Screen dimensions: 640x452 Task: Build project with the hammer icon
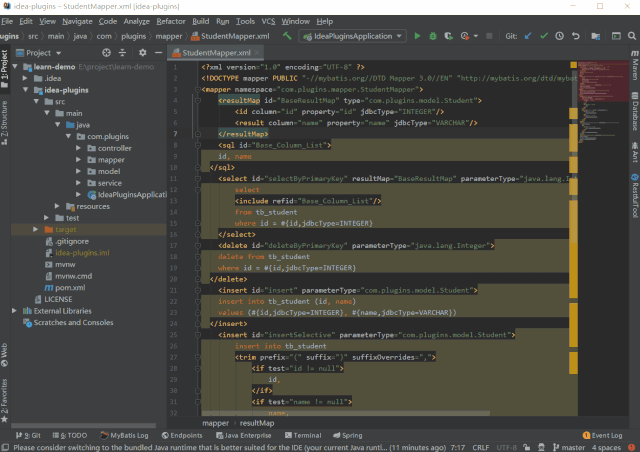pos(288,36)
